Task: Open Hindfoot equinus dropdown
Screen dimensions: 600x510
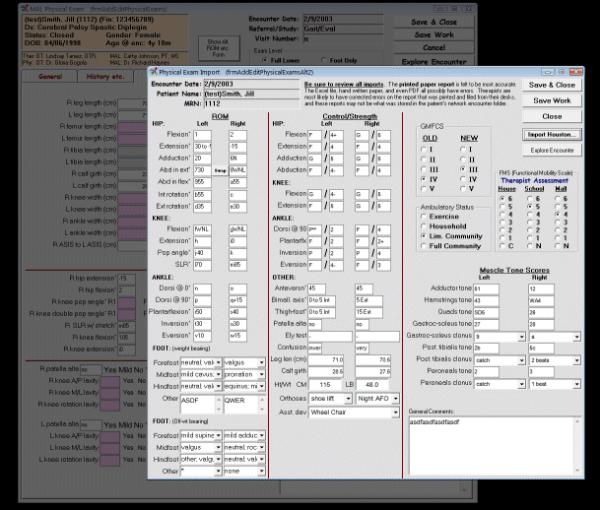Action: pyautogui.click(x=261, y=386)
